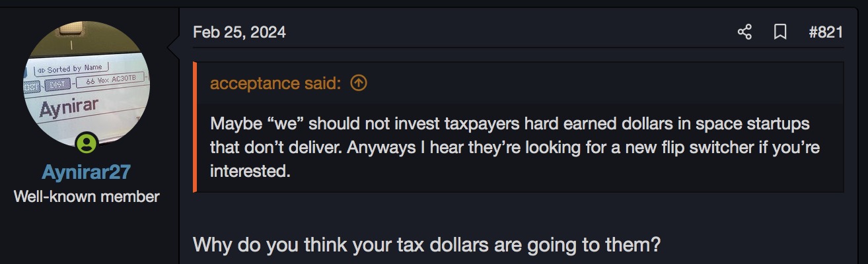This screenshot has width=868, height=264.
Task: Click the 'Well-known member' user title
Action: point(87,196)
